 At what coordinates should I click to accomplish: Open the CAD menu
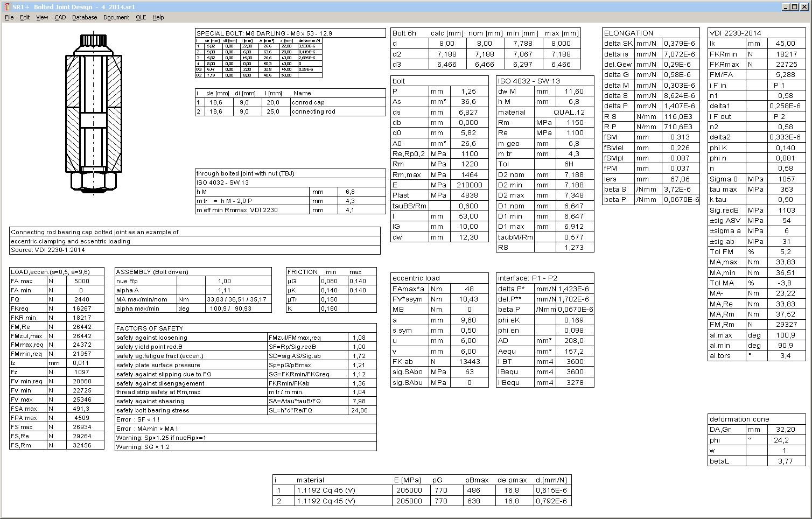click(60, 17)
